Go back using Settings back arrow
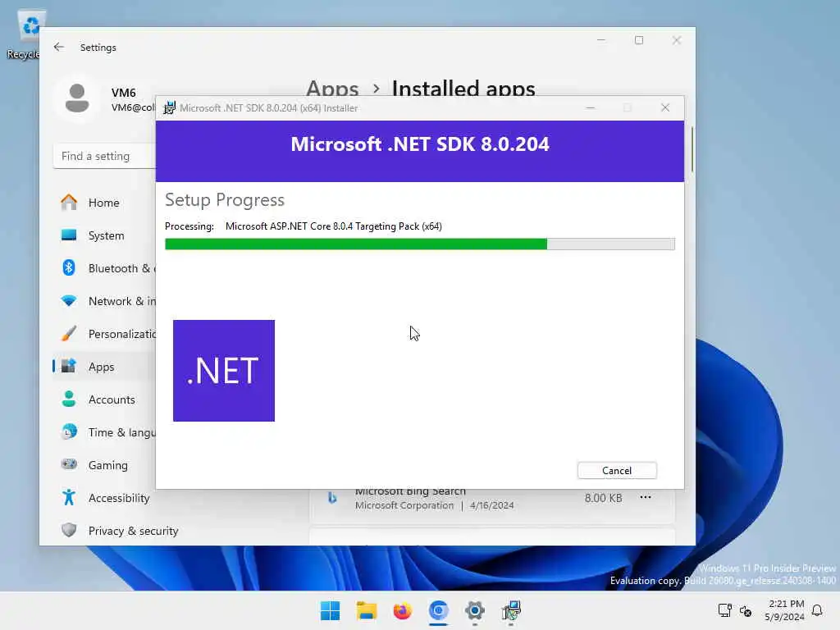The width and height of the screenshot is (840, 630). [x=59, y=47]
